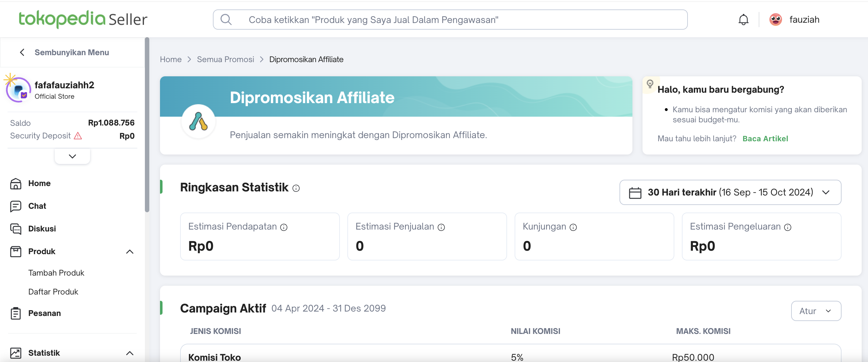The width and height of the screenshot is (868, 362).
Task: Click the search magnifier icon
Action: pos(226,20)
